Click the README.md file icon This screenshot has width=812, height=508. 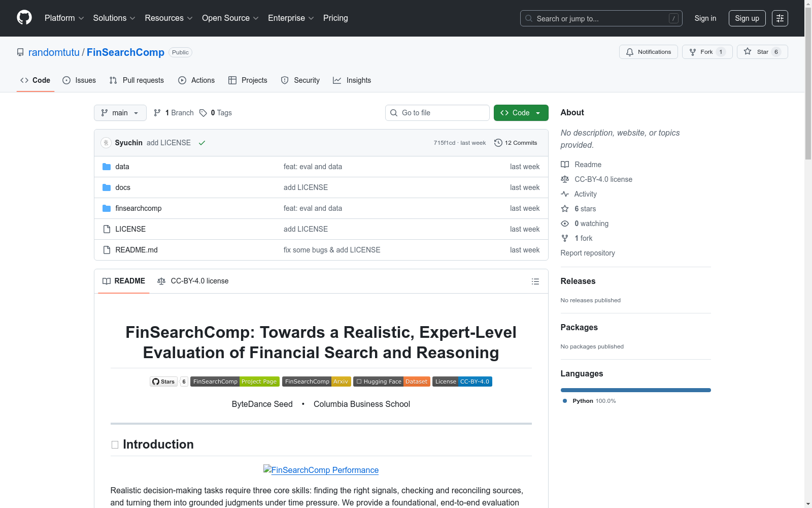(x=107, y=250)
